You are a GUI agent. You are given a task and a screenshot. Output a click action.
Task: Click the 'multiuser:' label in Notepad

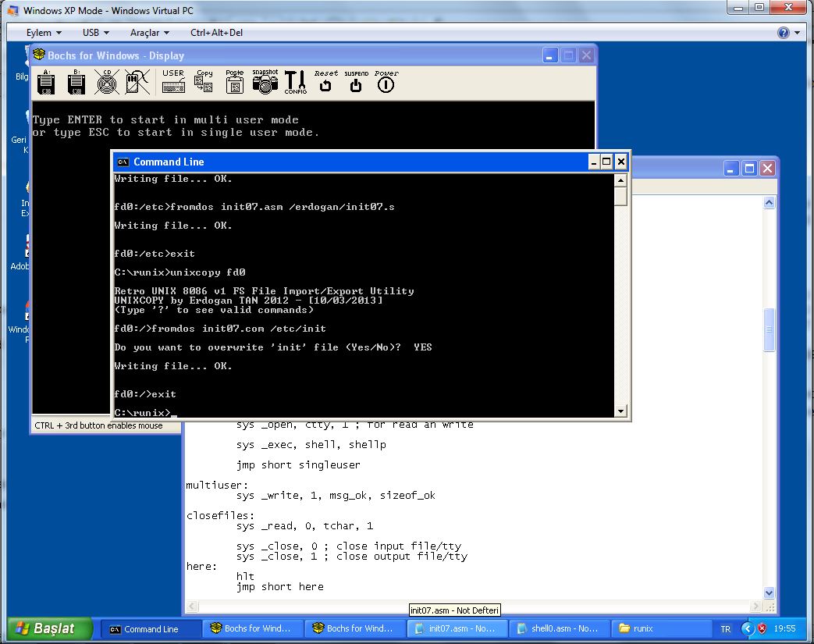(x=217, y=485)
